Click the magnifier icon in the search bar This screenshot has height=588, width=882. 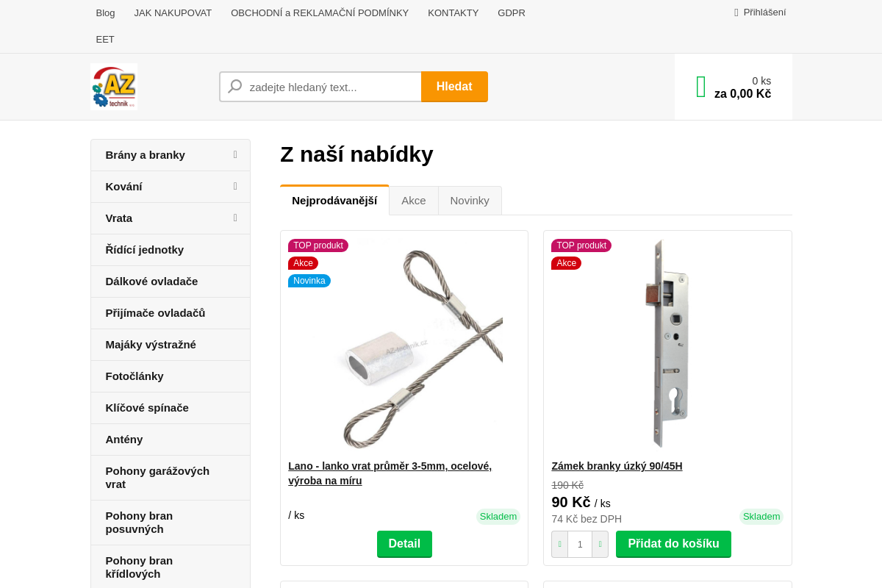click(x=234, y=86)
